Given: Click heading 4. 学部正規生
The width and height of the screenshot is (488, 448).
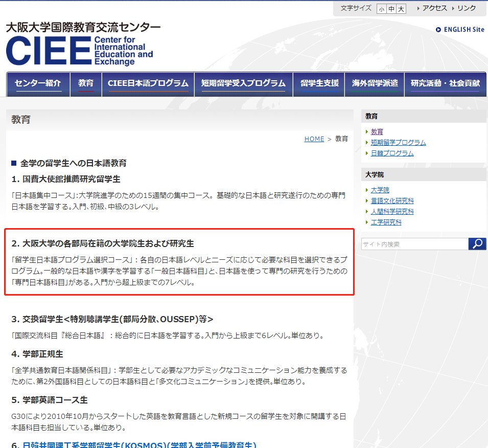Looking at the screenshot, I should [37, 354].
